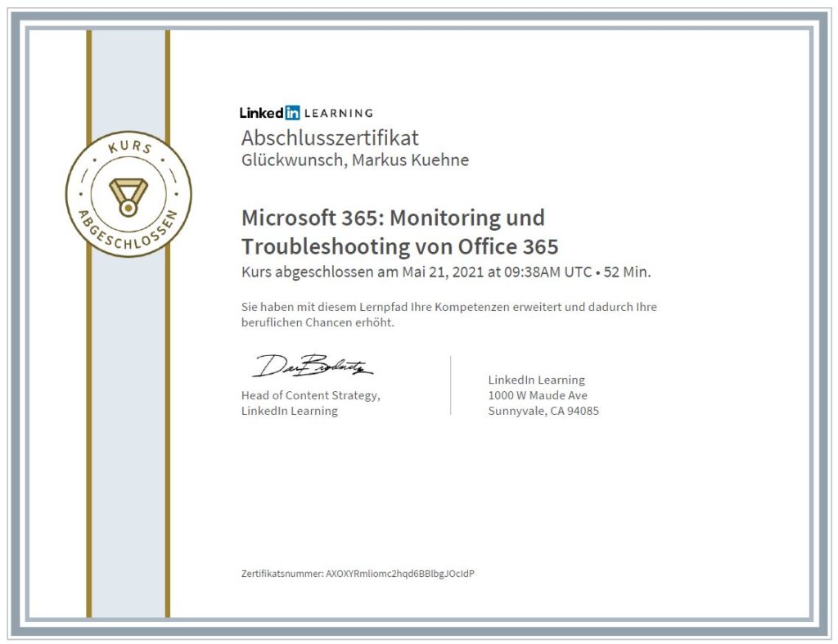This screenshot has height=644, width=838.
Task: Click the address '1000 W Maude Ave'
Action: [537, 395]
